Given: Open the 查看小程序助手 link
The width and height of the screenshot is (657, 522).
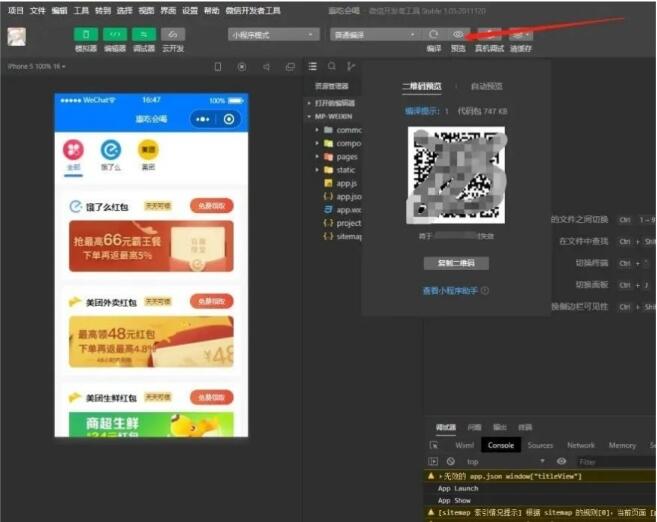Looking at the screenshot, I should pyautogui.click(x=450, y=291).
